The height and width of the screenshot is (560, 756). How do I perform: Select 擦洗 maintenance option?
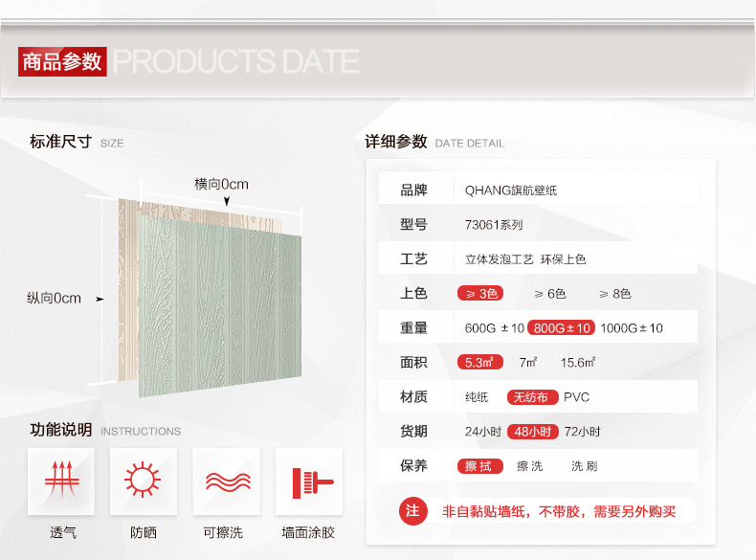pyautogui.click(x=530, y=466)
